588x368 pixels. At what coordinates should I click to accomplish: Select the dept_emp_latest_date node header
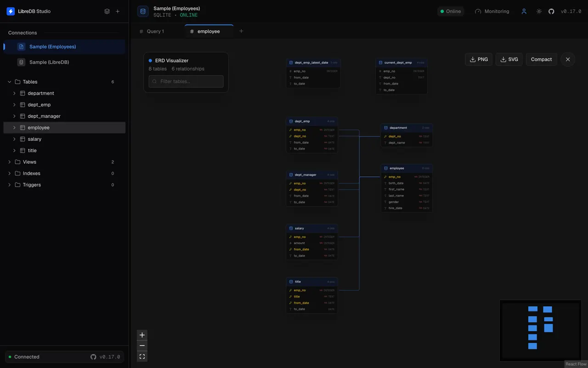[313, 63]
